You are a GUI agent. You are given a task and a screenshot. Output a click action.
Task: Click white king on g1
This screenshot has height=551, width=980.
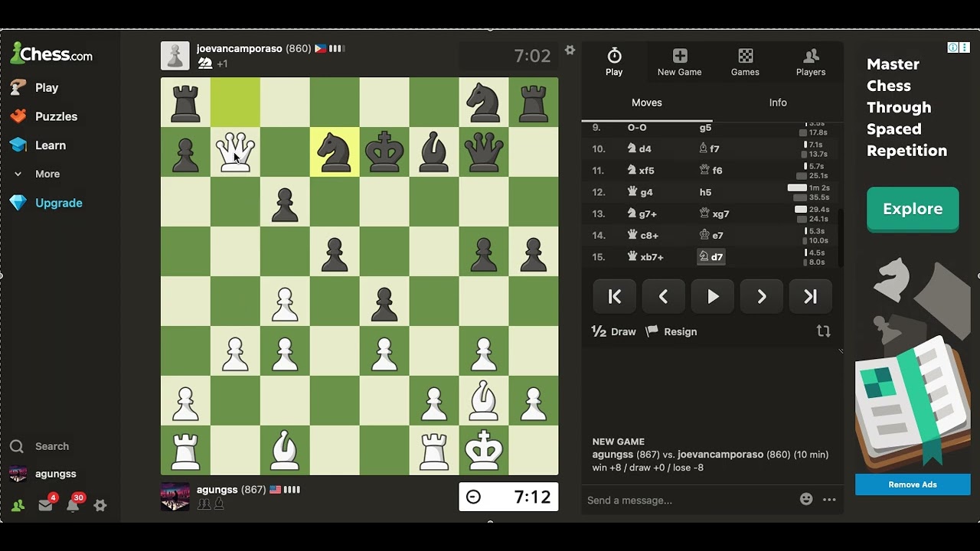pyautogui.click(x=484, y=450)
